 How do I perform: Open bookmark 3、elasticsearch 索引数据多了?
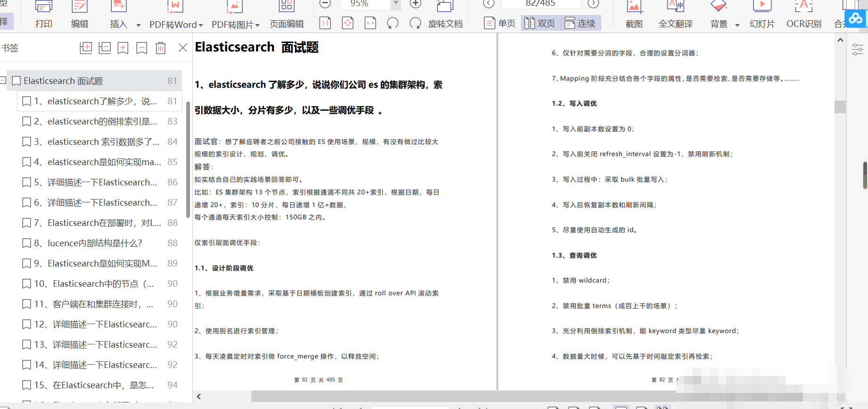click(99, 142)
